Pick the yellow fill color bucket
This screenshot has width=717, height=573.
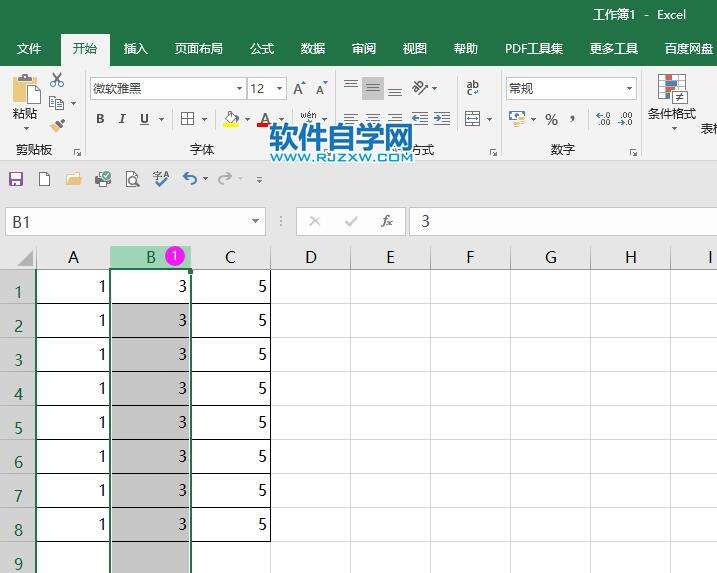231,119
